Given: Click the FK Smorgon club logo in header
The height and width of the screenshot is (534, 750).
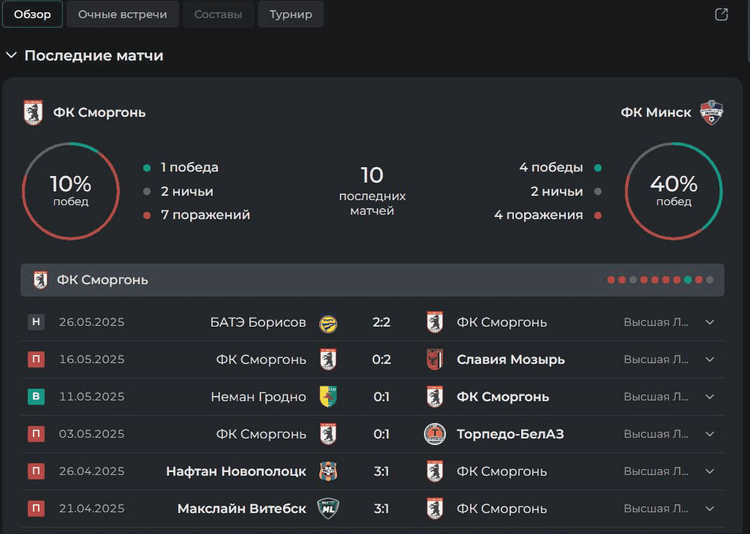Looking at the screenshot, I should coord(33,112).
